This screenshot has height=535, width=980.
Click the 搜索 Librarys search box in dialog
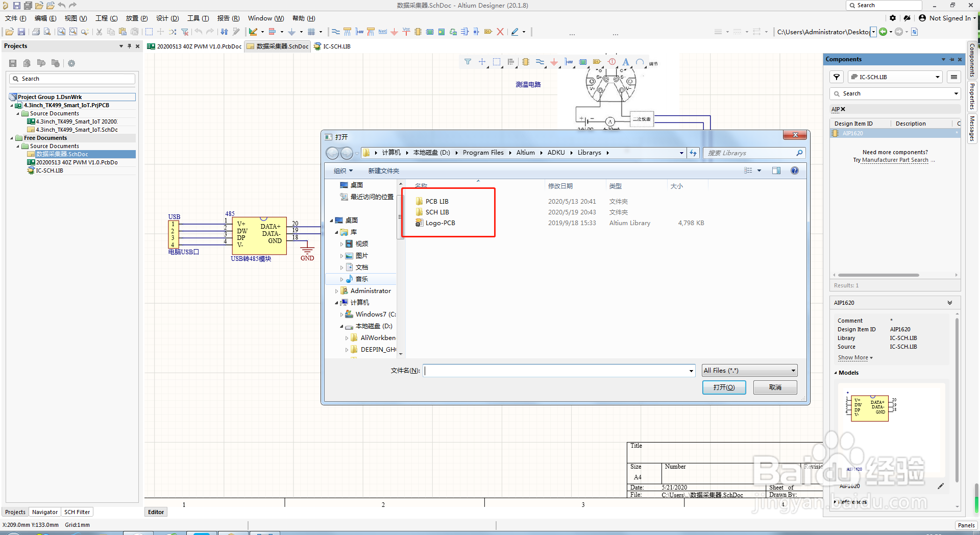click(x=754, y=153)
